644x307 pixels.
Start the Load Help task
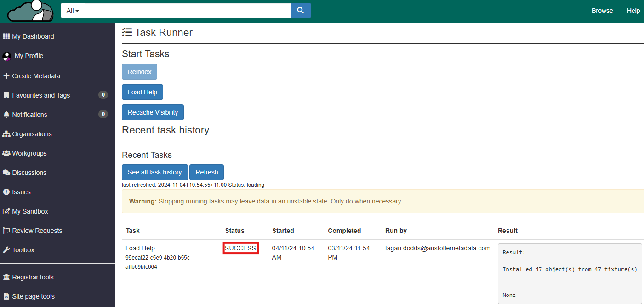click(x=142, y=92)
